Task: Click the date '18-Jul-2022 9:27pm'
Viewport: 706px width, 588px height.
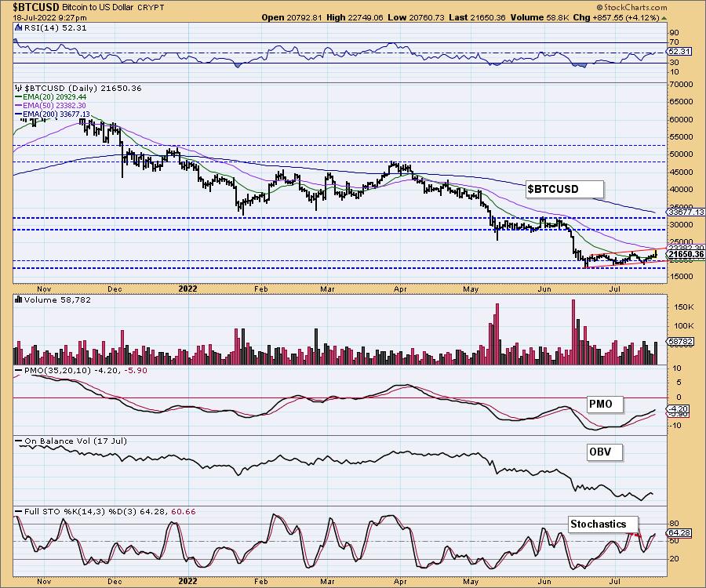Action: click(49, 18)
